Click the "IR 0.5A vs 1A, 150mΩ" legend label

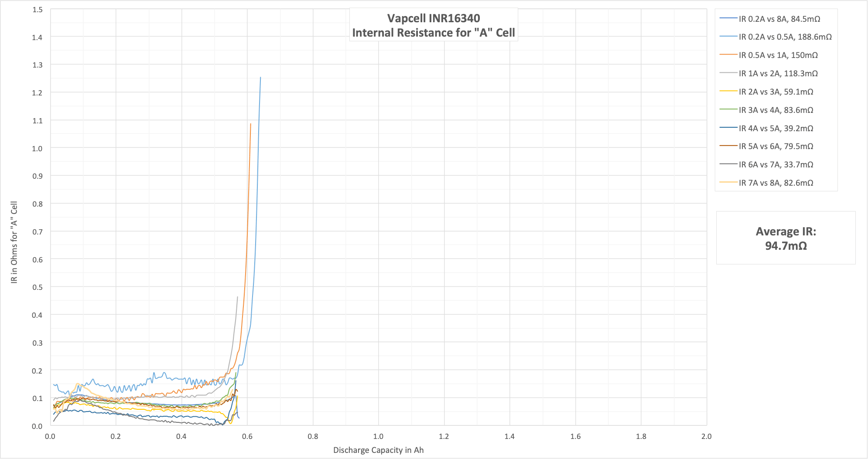[x=778, y=55]
